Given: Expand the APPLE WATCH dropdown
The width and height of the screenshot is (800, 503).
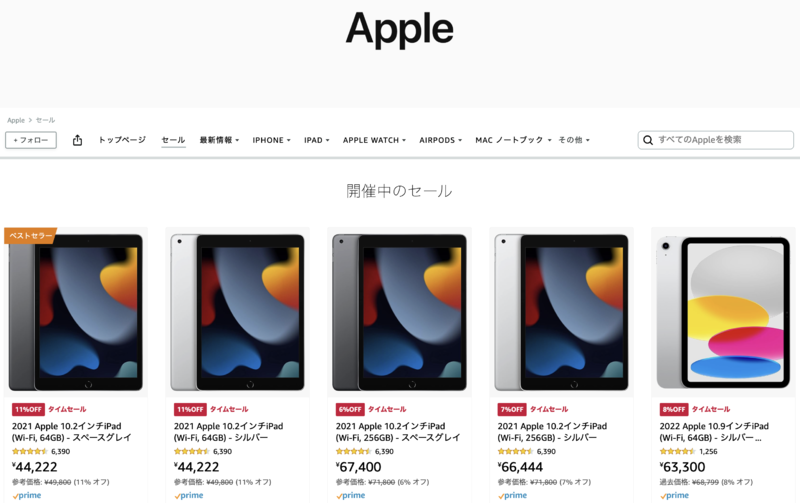Looking at the screenshot, I should point(374,140).
